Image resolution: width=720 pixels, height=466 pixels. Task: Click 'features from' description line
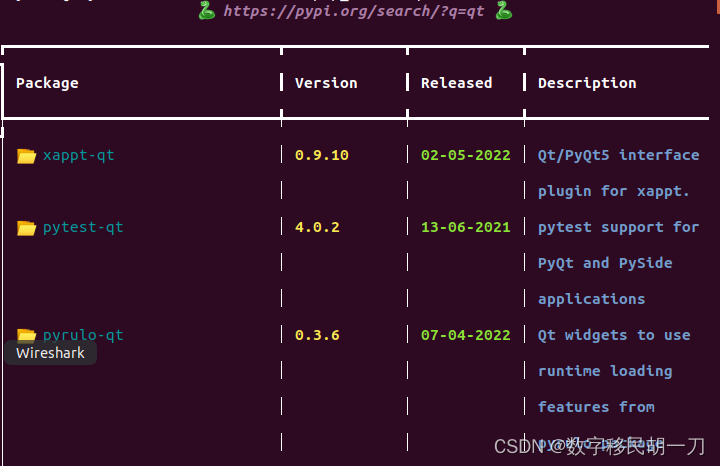click(x=596, y=407)
